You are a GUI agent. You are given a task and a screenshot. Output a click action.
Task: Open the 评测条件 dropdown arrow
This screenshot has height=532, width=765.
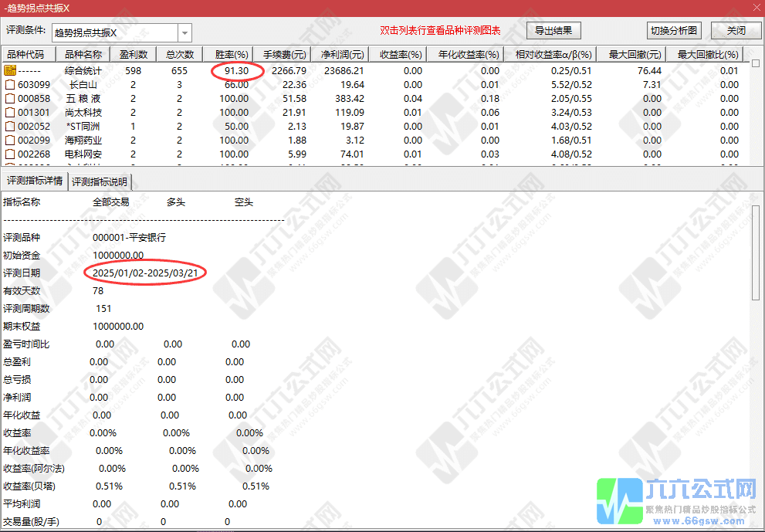pyautogui.click(x=184, y=33)
